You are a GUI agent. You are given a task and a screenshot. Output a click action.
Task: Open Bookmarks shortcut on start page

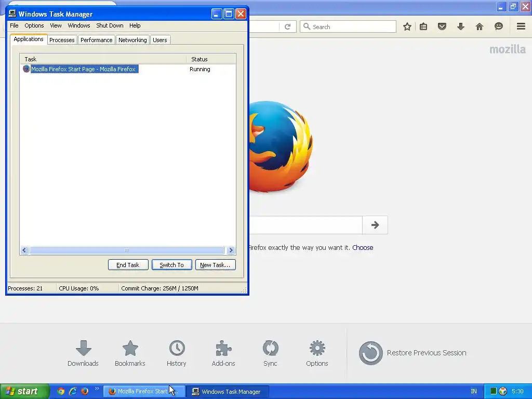pyautogui.click(x=130, y=353)
